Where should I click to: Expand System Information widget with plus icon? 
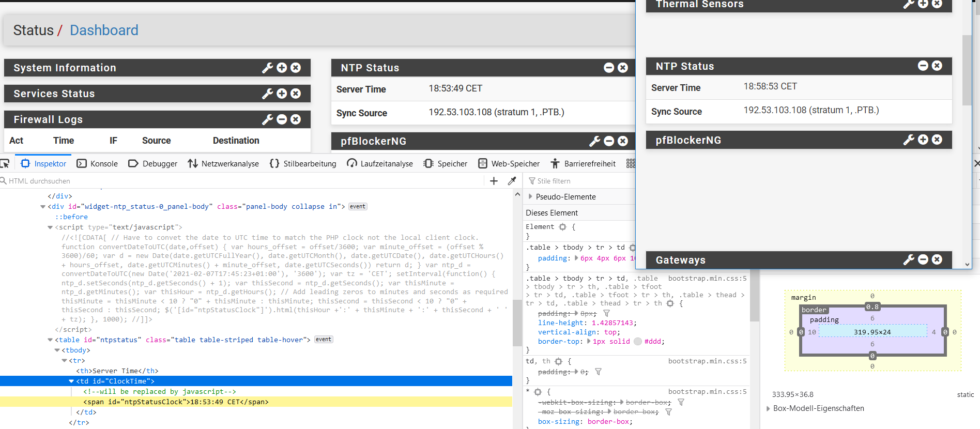(x=282, y=68)
